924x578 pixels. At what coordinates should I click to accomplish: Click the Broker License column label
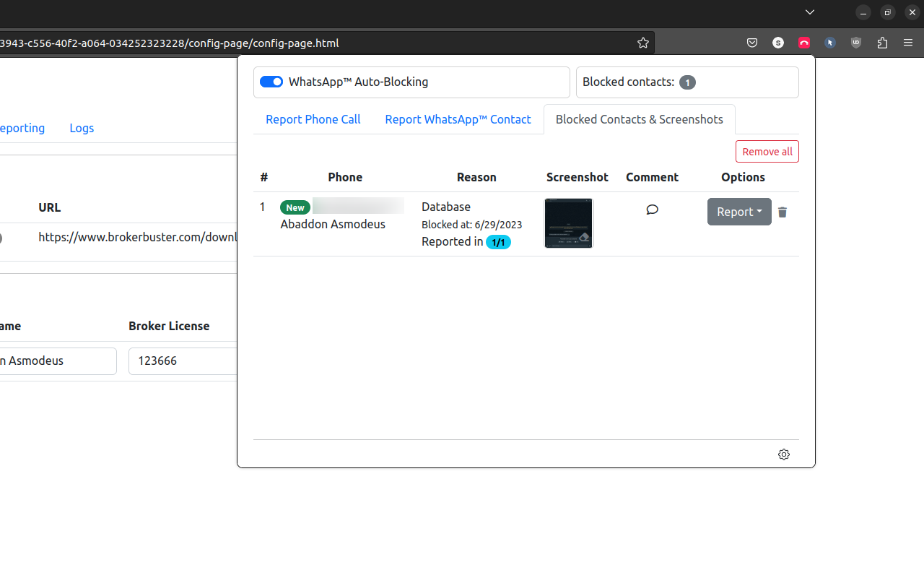(169, 326)
